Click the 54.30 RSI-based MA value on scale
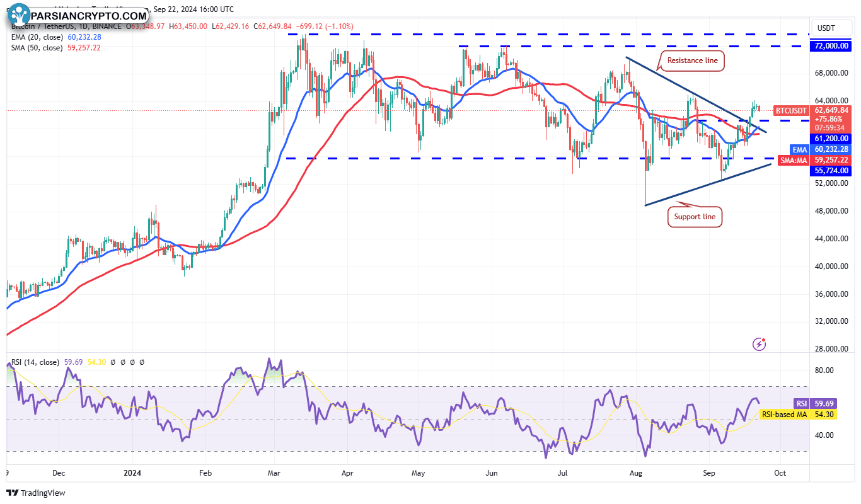The width and height of the screenshot is (861, 504). pos(824,414)
